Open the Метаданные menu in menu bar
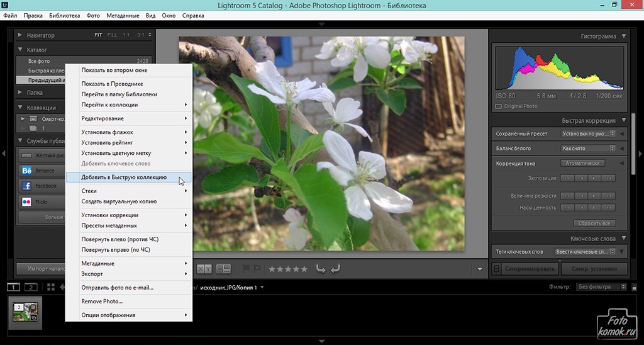The height and width of the screenshot is (345, 644). click(x=123, y=14)
